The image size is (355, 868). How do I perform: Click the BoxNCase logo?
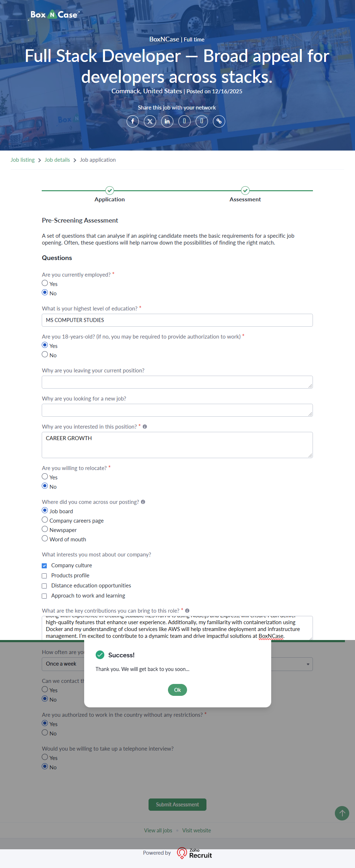click(x=54, y=15)
